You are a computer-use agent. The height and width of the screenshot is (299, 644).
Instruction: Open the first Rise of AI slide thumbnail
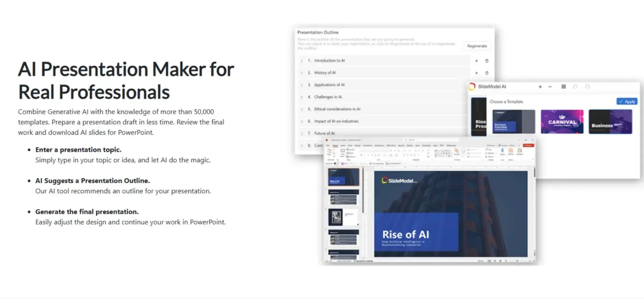pyautogui.click(x=344, y=177)
